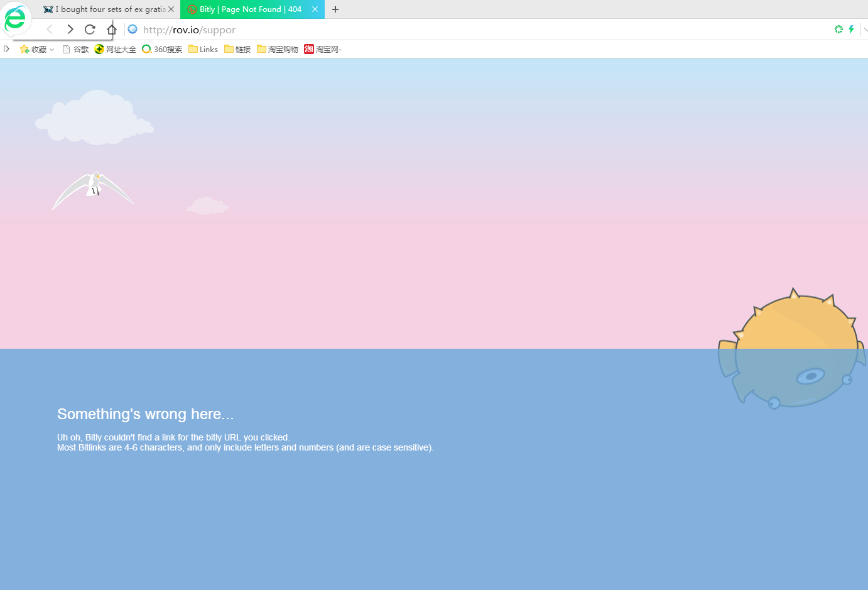
Task: Open the home page
Action: tap(111, 30)
